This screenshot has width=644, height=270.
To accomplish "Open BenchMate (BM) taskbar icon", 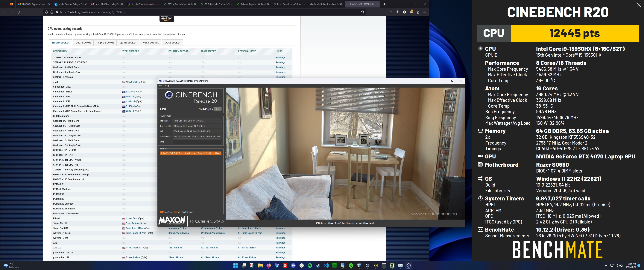I will pyautogui.click(x=376, y=265).
